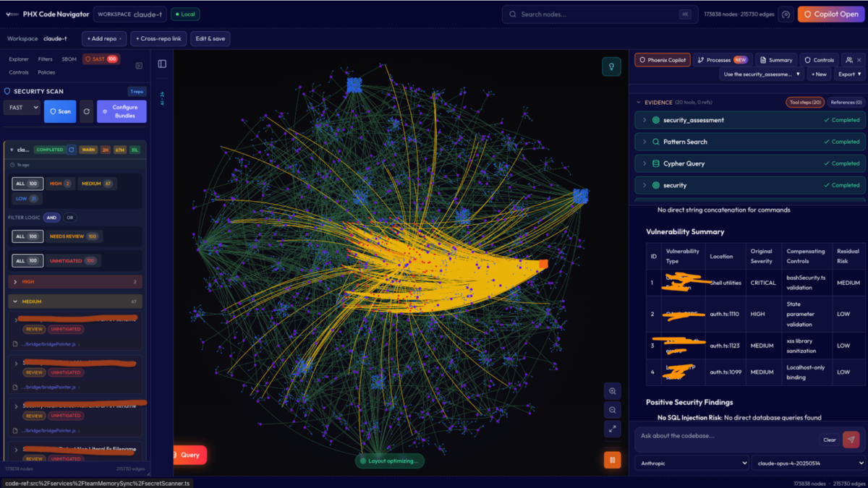
Task: Send the copilot message with arrow icon
Action: tap(851, 440)
